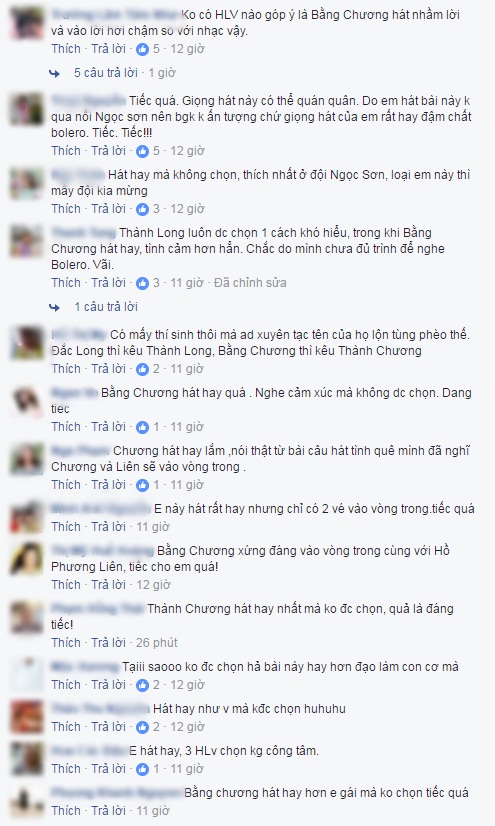Reply to the 'Chương hát hay lắm' comment
The height and width of the screenshot is (826, 495).
click(x=108, y=484)
